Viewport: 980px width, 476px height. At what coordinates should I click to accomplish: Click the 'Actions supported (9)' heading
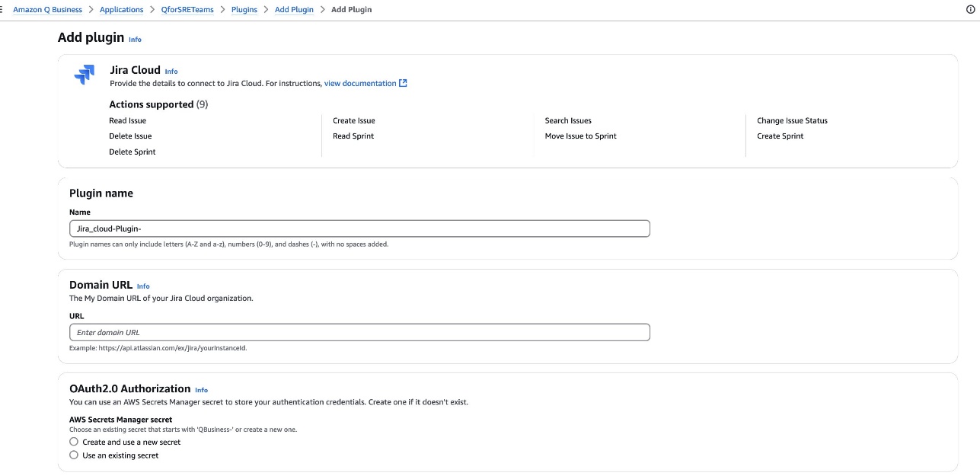tap(158, 104)
